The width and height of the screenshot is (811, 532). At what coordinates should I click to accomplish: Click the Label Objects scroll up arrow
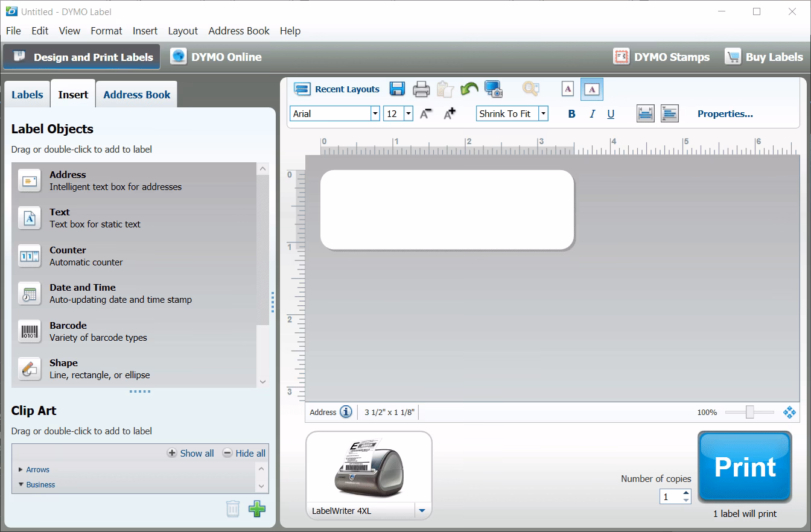click(x=262, y=169)
